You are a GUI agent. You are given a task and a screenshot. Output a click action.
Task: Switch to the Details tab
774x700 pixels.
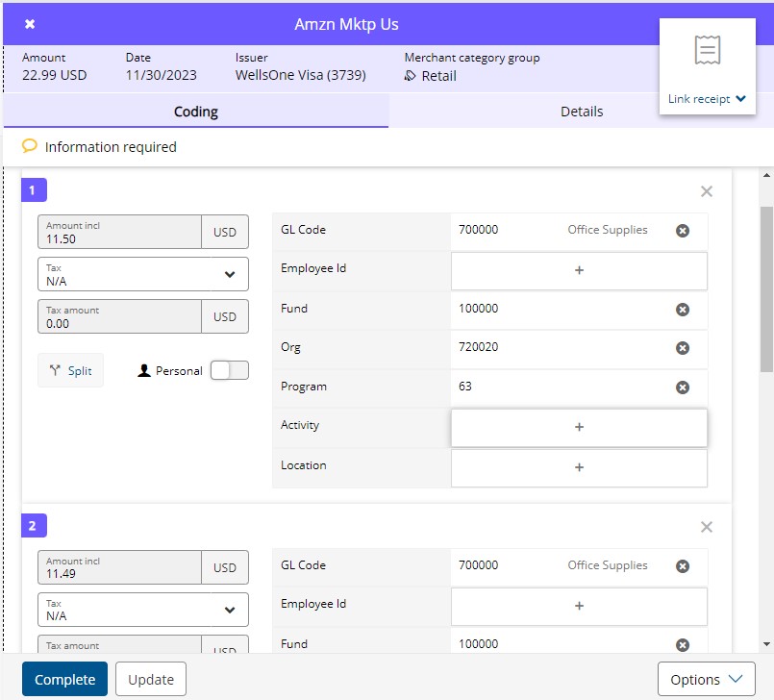point(581,112)
